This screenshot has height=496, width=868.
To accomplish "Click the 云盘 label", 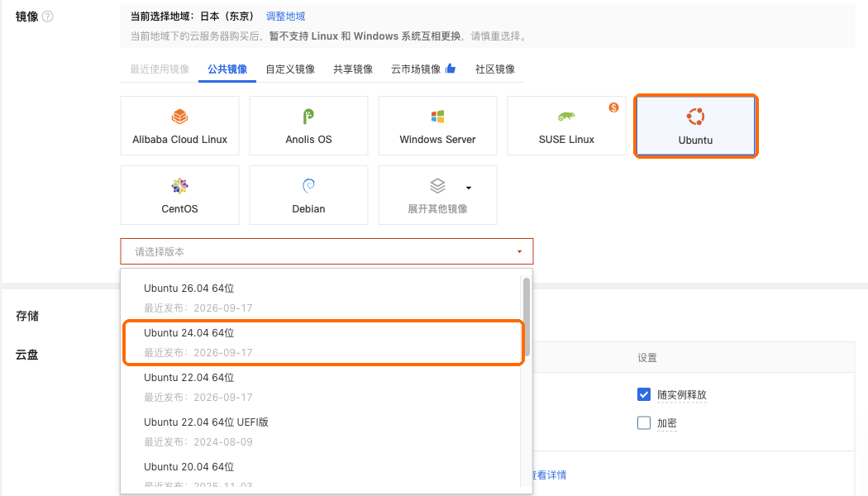I will coord(27,355).
